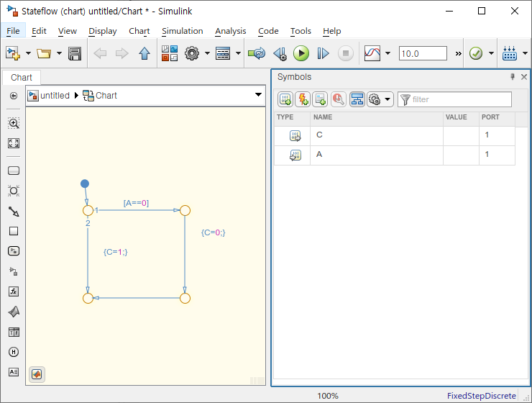The height and width of the screenshot is (403, 532).
Task: Select the Chart tab
Action: click(22, 78)
